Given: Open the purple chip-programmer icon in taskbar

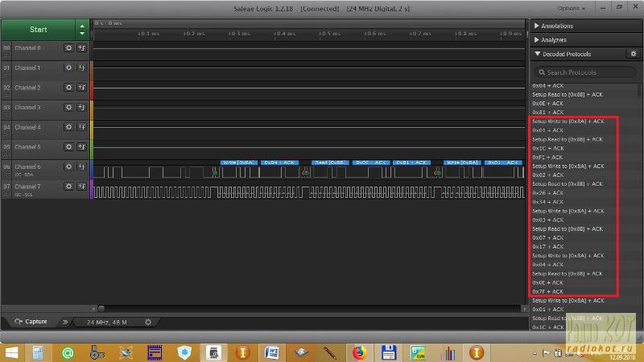Looking at the screenshot, I should point(155,352).
